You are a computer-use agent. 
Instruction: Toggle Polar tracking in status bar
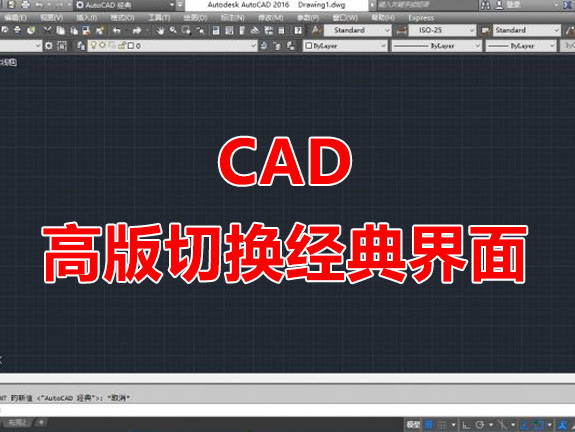pos(480,425)
